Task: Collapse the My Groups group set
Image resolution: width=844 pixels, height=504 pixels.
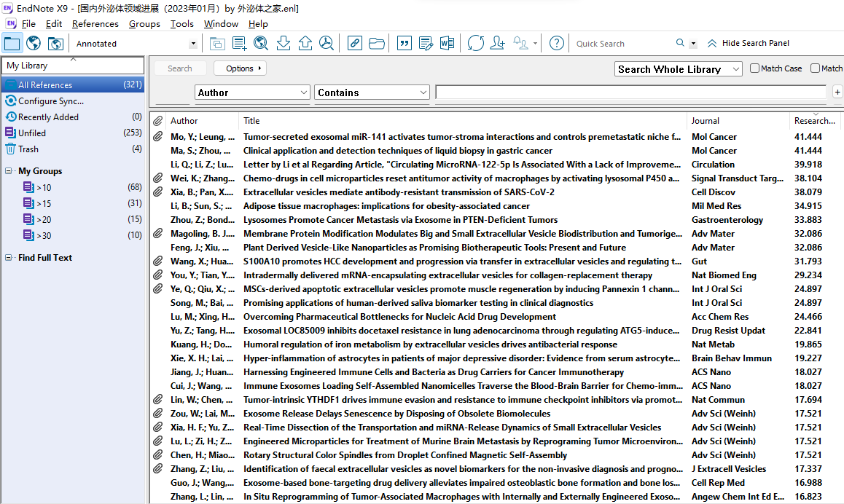Action: pyautogui.click(x=8, y=171)
